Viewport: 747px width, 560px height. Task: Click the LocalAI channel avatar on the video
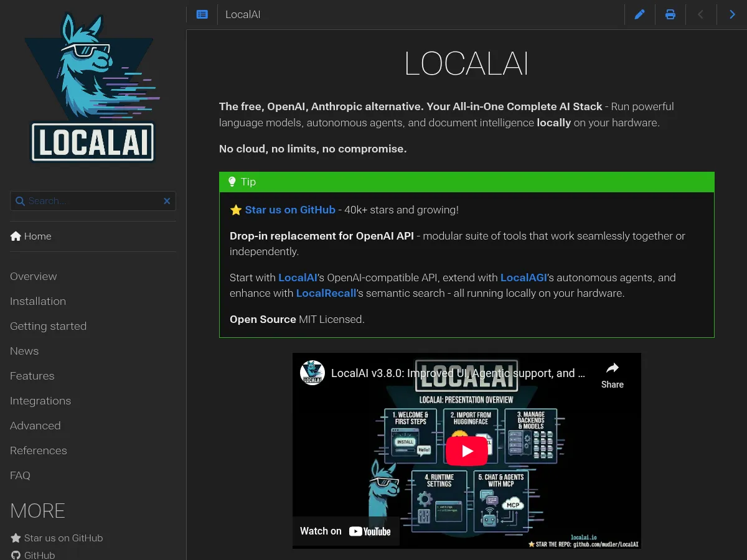312,373
